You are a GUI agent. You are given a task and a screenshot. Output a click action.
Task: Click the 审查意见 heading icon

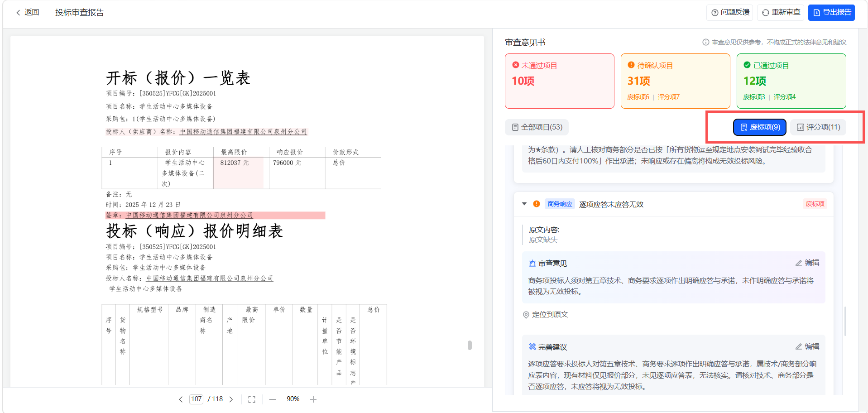pos(532,263)
